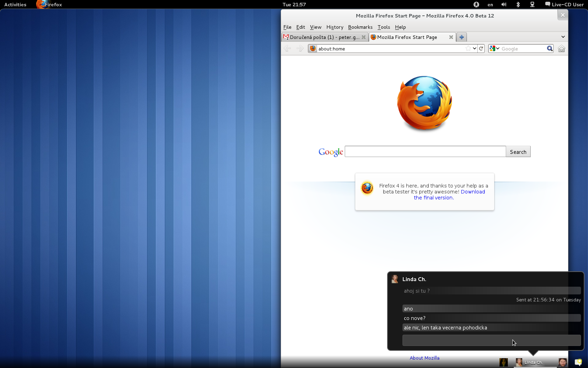
Task: Open the first contact avatar in message tray
Action: pyautogui.click(x=504, y=362)
